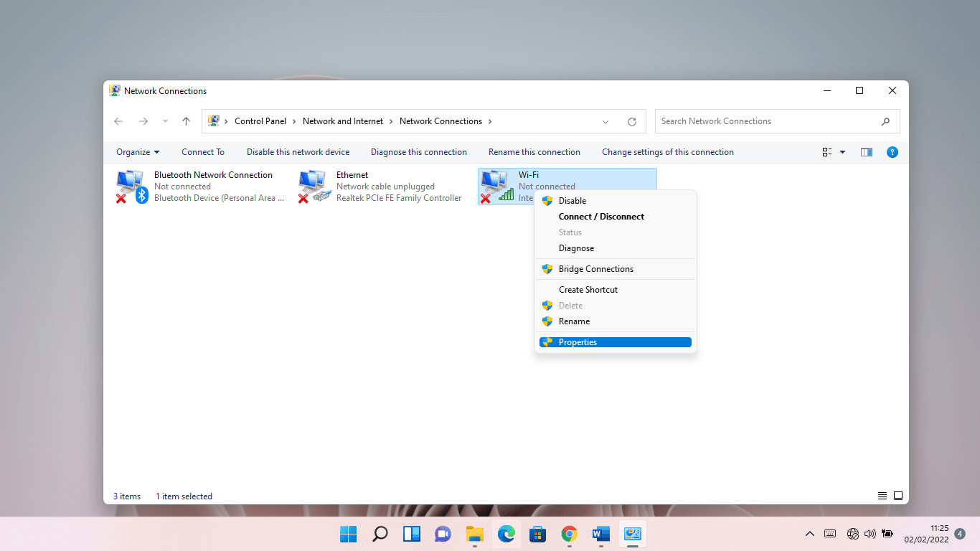Expand chevron after Network and Internet breadcrumb
980x551 pixels.
(392, 121)
